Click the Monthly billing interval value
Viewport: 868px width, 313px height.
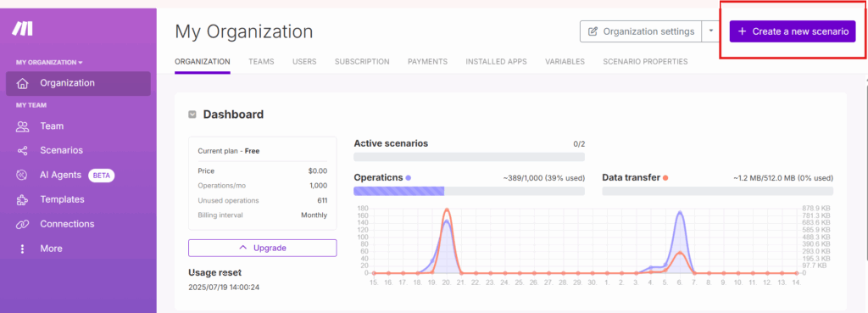314,215
